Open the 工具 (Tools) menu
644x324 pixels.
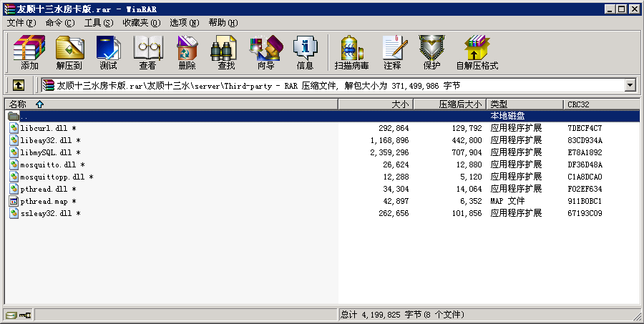tap(98, 23)
